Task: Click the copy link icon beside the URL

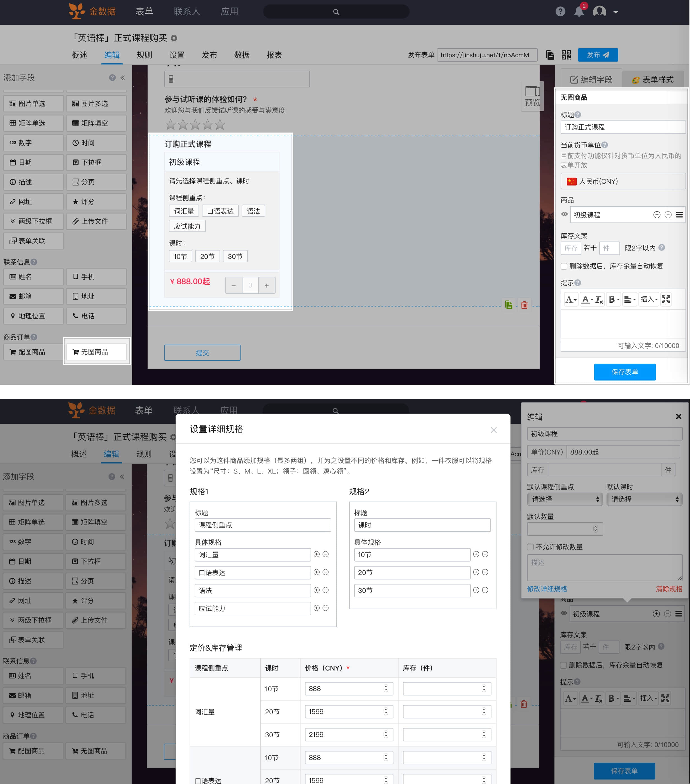Action: tap(550, 55)
